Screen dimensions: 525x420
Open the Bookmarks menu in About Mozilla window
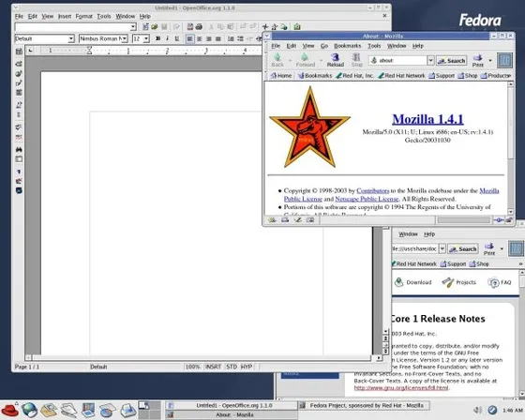click(348, 46)
